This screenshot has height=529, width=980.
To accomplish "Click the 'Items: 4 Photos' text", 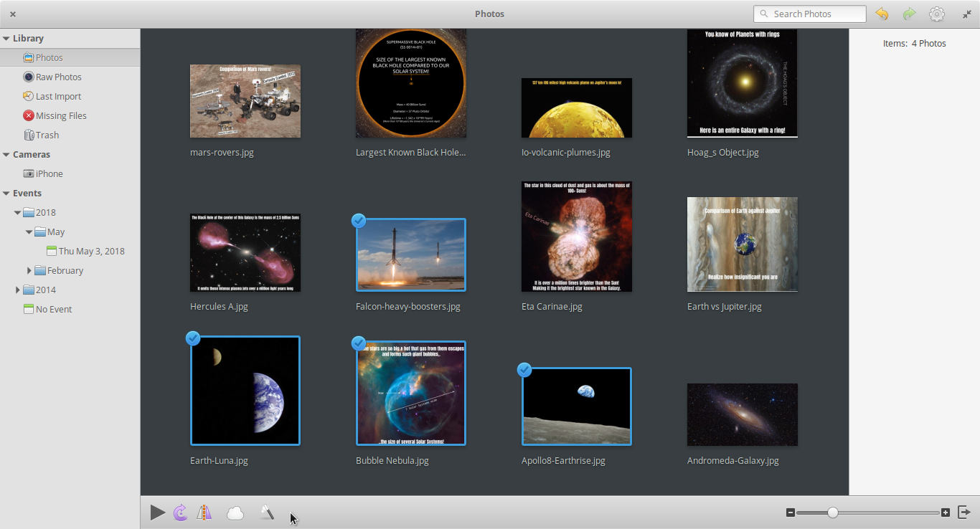I will point(914,43).
